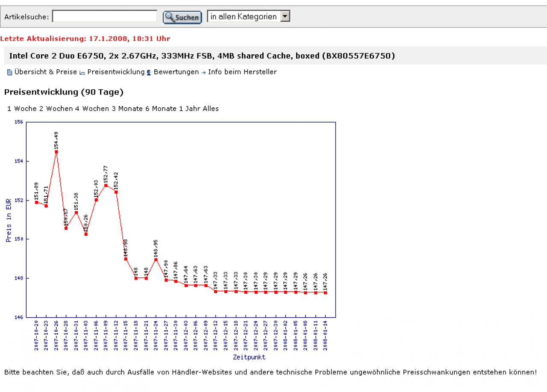Select the 3 Monate time range

pos(127,109)
